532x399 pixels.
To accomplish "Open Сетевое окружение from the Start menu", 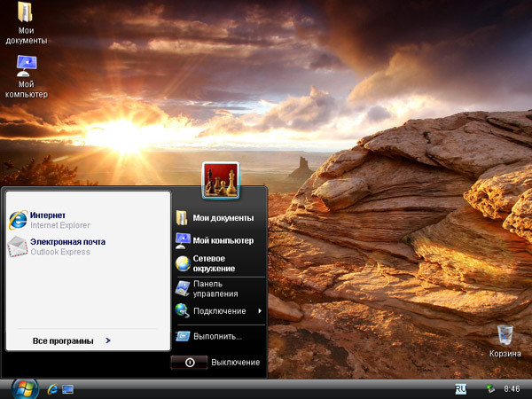I will pos(213,263).
